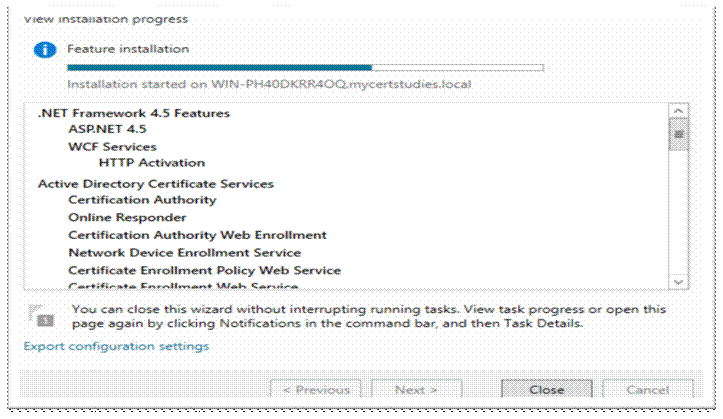This screenshot has height=419, width=723.
Task: Click the Previous button
Action: point(316,390)
